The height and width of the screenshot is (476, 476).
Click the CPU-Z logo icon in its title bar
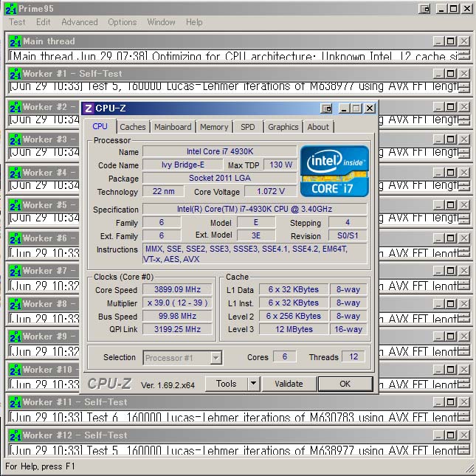point(88,108)
